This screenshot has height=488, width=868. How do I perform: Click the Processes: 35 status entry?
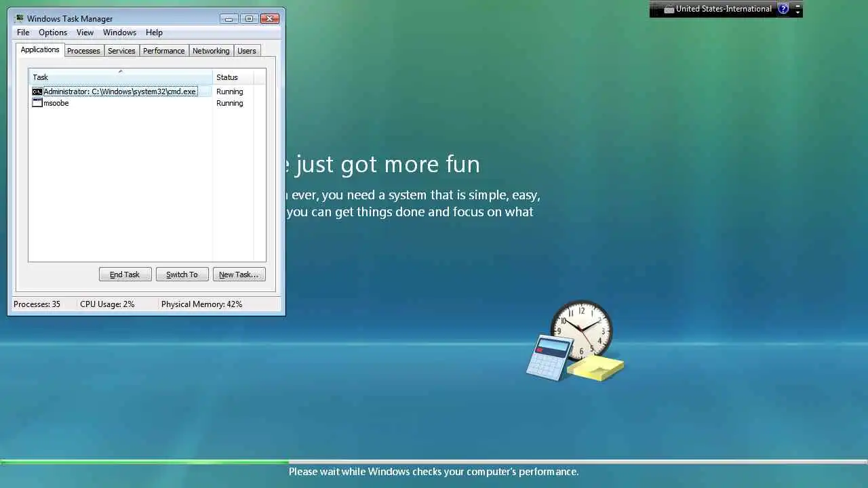[x=37, y=304]
